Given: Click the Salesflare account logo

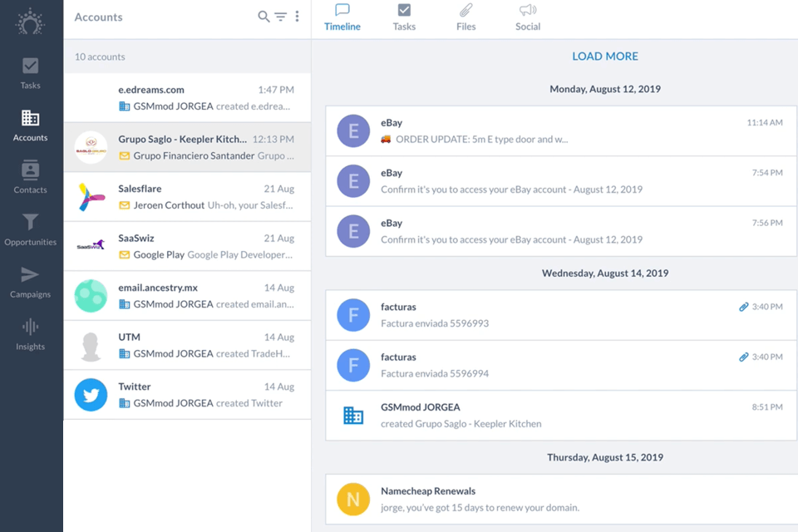Looking at the screenshot, I should (91, 196).
